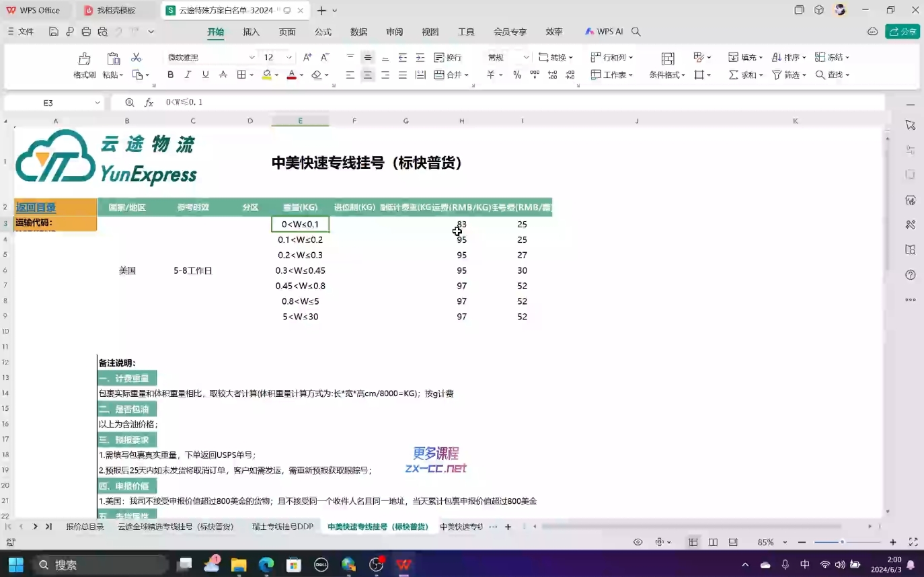Toggle italic formatting
The height and width of the screenshot is (577, 924).
[x=188, y=75]
